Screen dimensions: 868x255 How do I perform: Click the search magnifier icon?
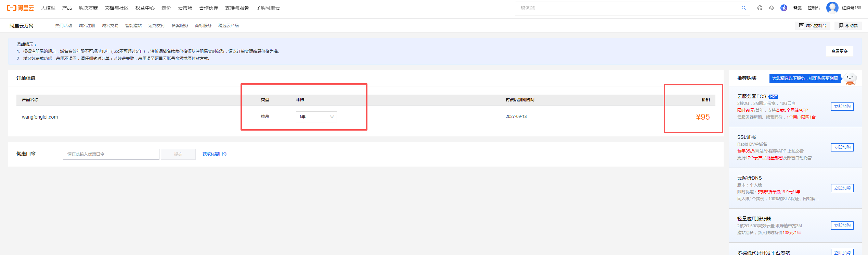743,8
